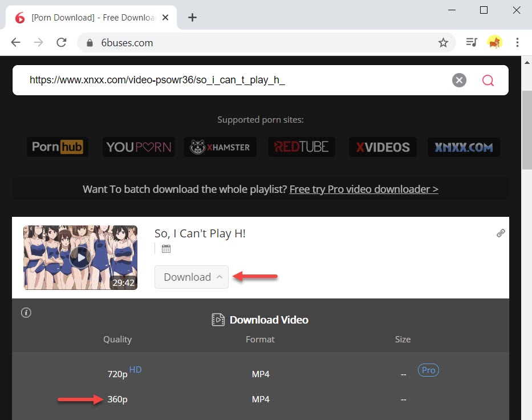This screenshot has width=532, height=420.
Task: Click Free try Pro video downloader link
Action: pos(364,189)
